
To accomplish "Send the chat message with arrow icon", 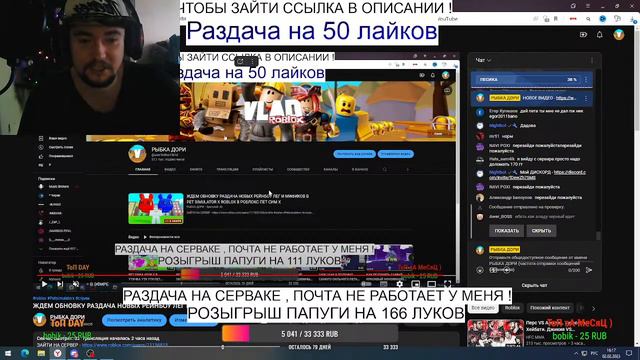I will coord(589,270).
